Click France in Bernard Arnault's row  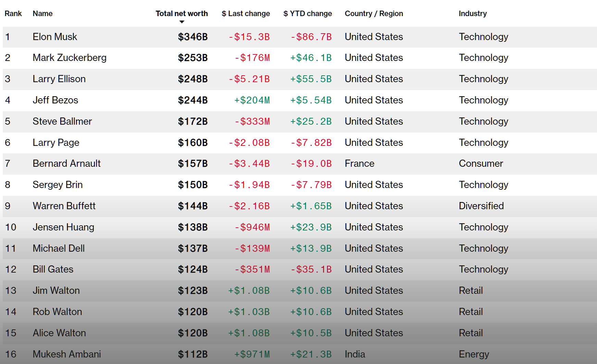pyautogui.click(x=359, y=164)
